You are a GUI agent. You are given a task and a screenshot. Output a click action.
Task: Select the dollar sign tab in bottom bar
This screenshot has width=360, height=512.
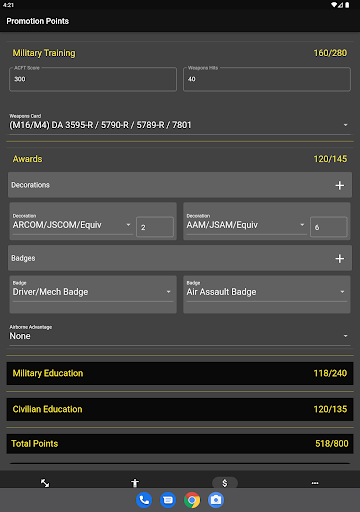pyautogui.click(x=225, y=483)
